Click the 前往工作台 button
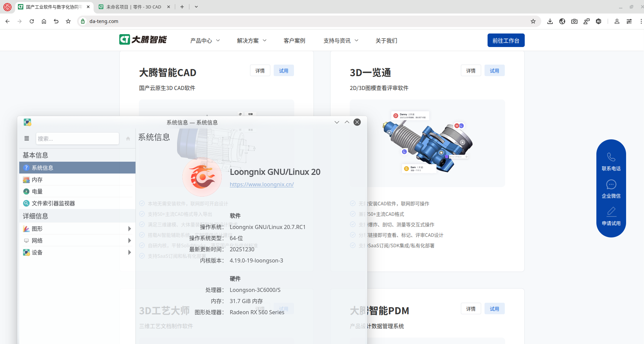This screenshot has height=344, width=644. (x=506, y=40)
